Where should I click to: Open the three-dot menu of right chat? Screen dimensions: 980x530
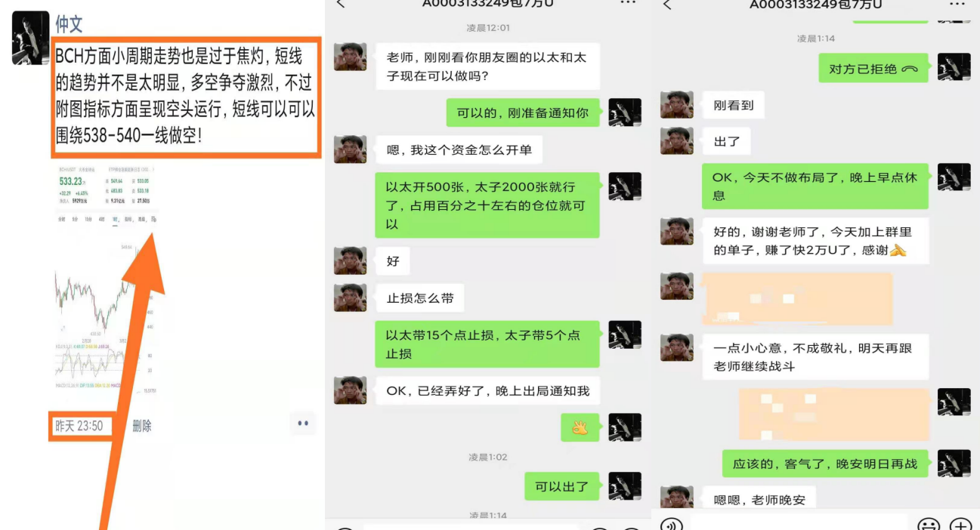point(957,3)
